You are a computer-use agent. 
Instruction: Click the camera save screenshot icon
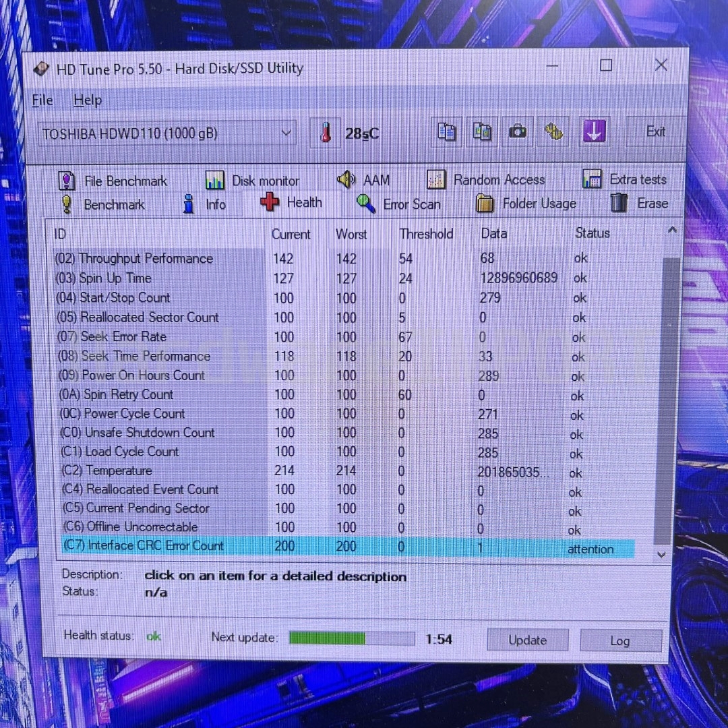518,131
